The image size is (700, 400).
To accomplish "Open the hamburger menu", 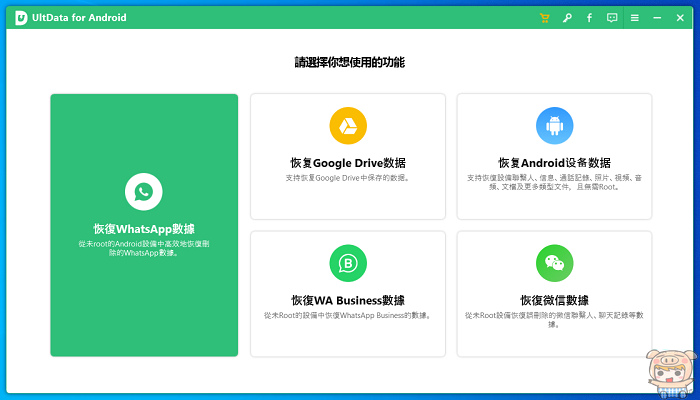I will 635,18.
